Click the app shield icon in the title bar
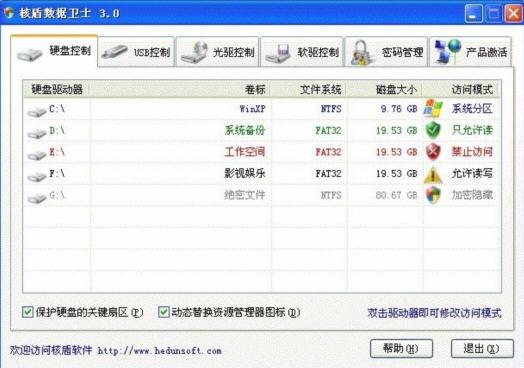The image size is (524, 368). point(9,13)
